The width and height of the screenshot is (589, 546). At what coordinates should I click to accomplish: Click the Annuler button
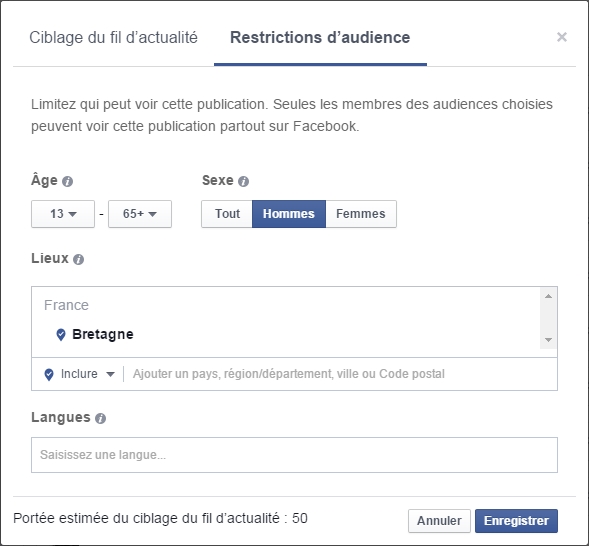pos(439,521)
